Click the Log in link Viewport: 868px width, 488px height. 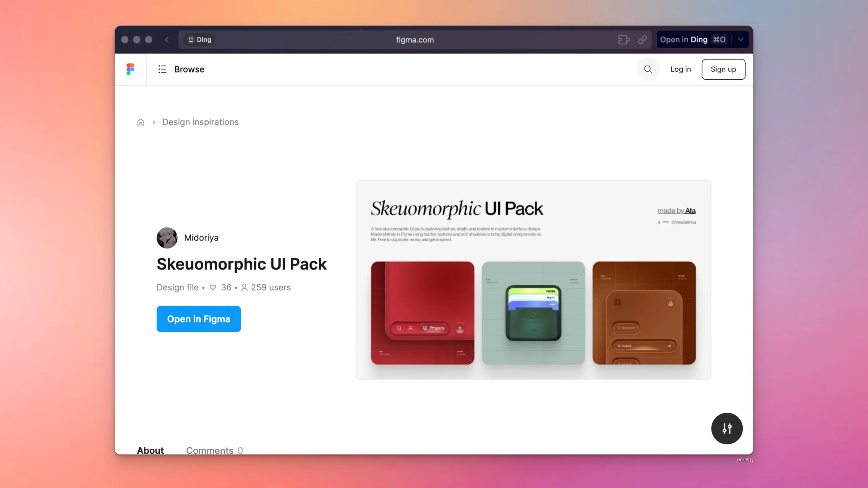[680, 69]
